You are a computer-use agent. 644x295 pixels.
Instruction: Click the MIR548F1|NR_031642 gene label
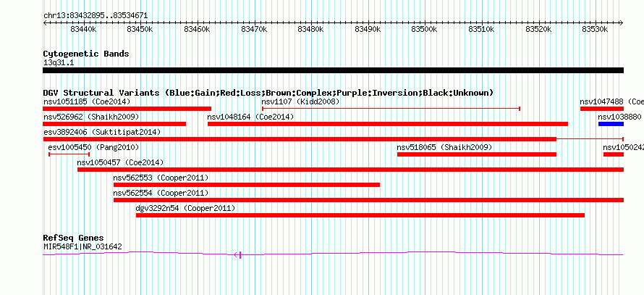tap(82, 247)
